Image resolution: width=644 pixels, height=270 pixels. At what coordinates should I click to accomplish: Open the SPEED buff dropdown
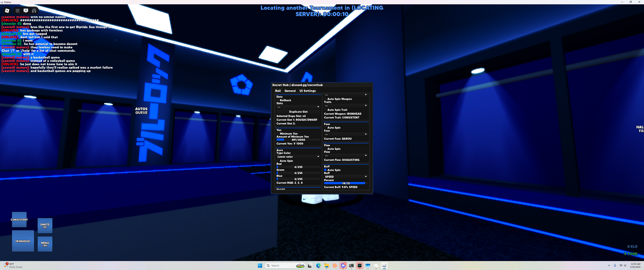pyautogui.click(x=346, y=177)
